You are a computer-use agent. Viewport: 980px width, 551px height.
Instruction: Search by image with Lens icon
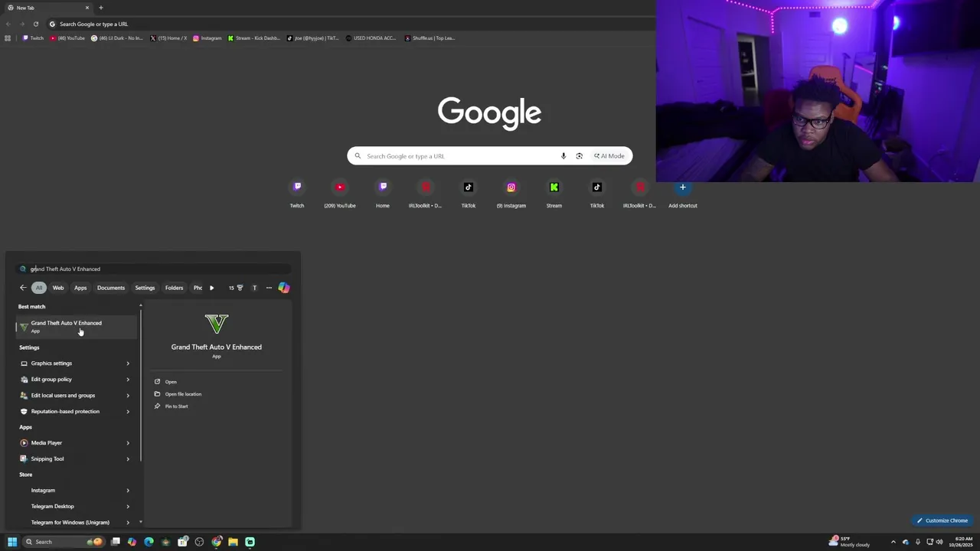click(579, 156)
